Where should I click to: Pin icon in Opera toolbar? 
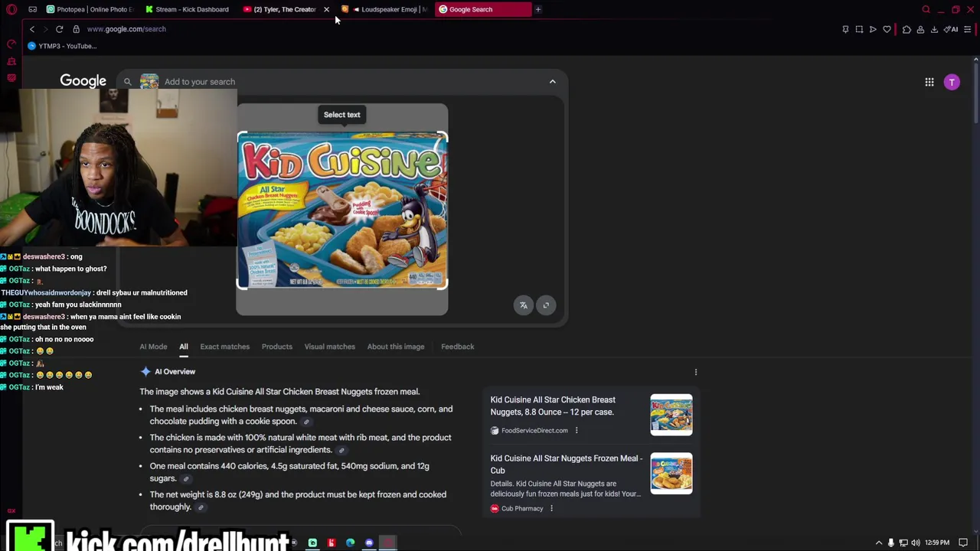845,29
